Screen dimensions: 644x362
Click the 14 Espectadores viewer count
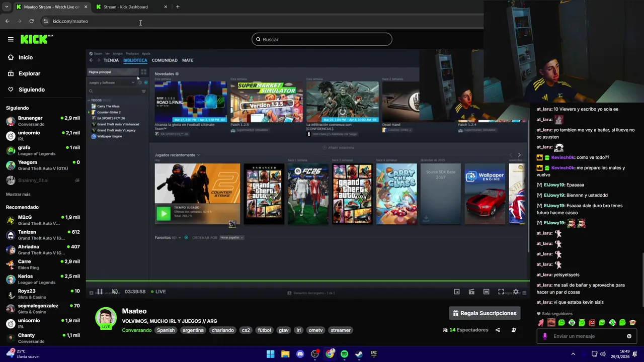pyautogui.click(x=465, y=330)
